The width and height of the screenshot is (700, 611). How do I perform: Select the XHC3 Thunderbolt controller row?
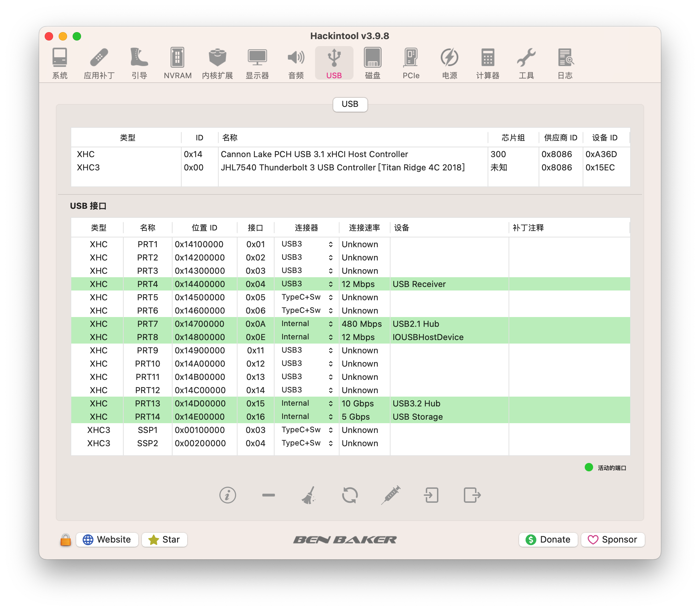(342, 168)
